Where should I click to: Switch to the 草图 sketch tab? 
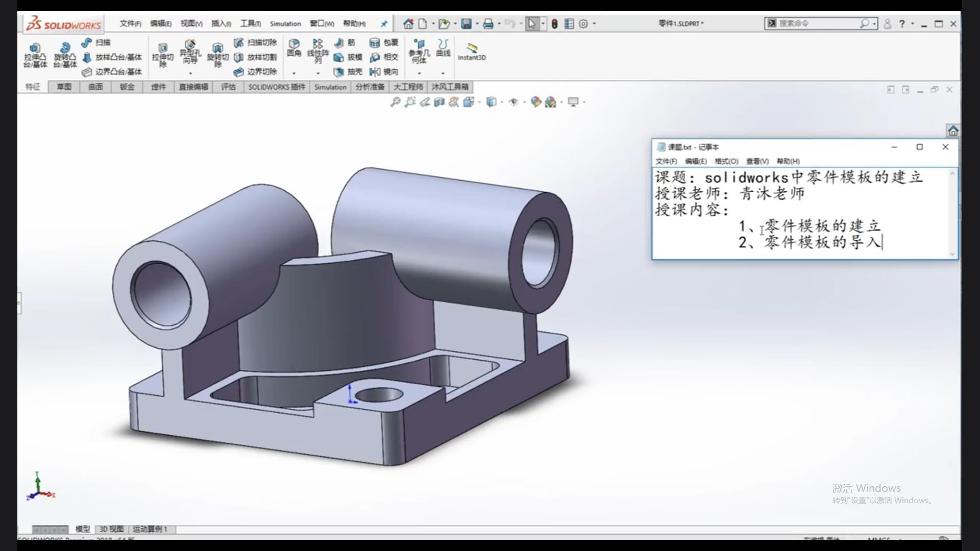pyautogui.click(x=64, y=87)
